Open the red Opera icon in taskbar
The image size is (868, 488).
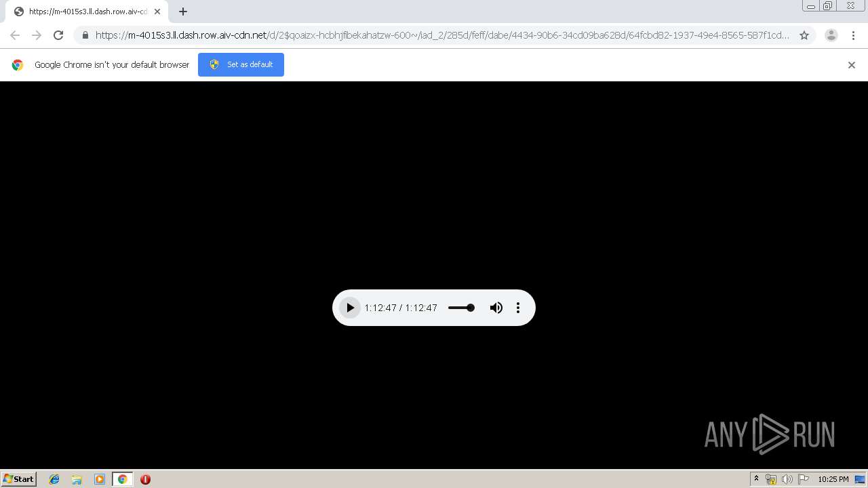[x=145, y=479]
